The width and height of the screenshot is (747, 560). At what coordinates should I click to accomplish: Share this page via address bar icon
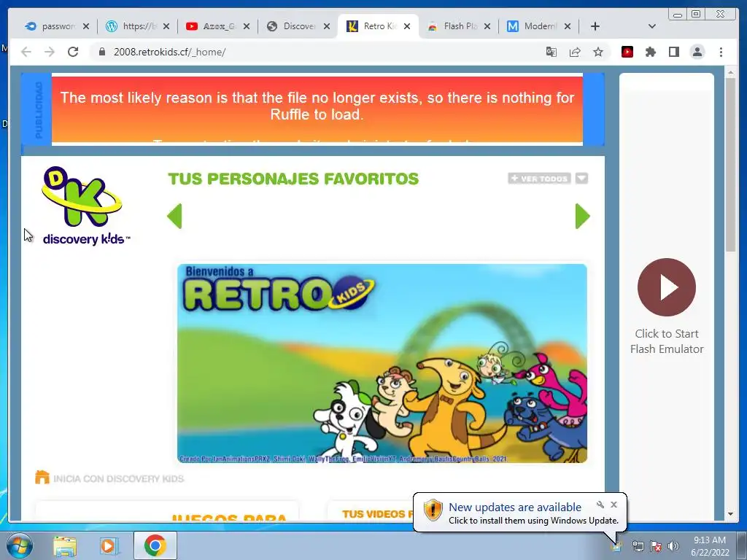575,52
